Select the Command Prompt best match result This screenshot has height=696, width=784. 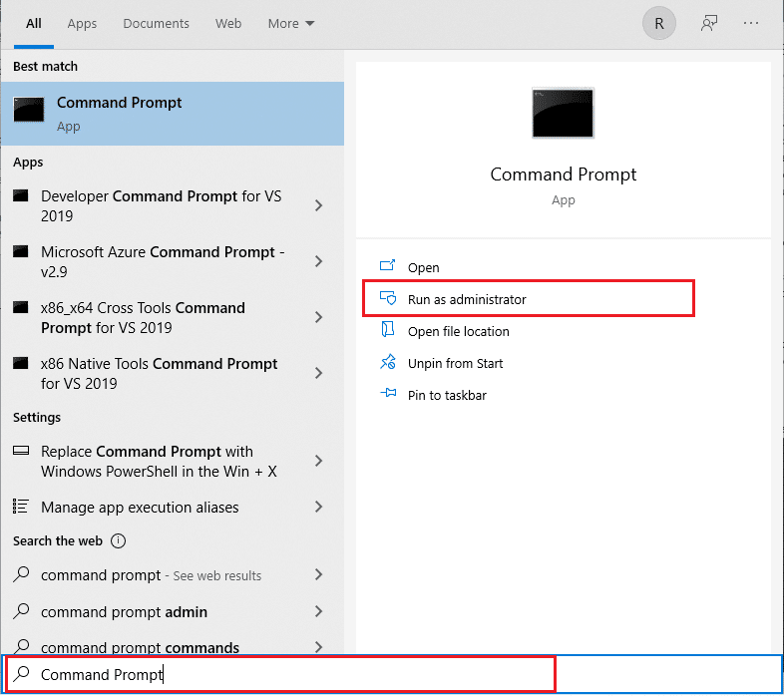[x=172, y=114]
